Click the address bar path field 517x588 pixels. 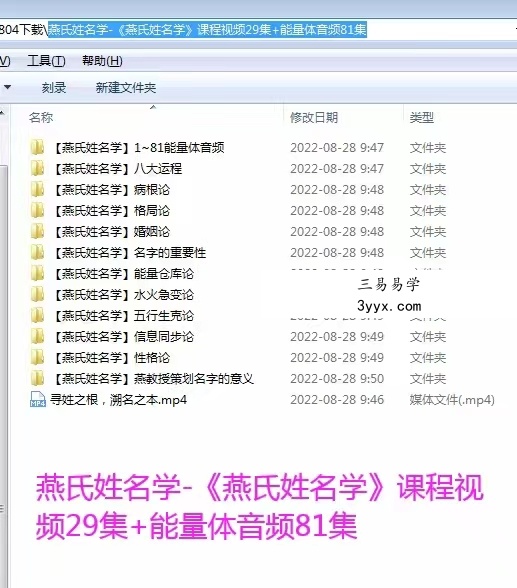pos(258,29)
